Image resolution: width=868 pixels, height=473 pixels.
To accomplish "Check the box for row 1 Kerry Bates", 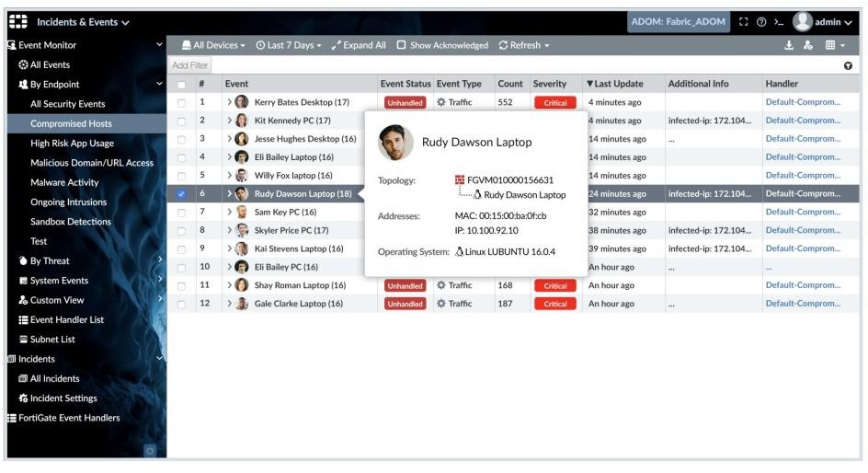I will coord(181,103).
